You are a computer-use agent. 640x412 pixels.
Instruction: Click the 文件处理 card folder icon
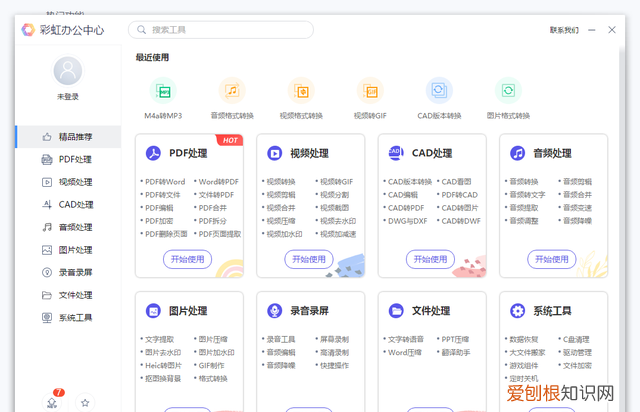tap(396, 311)
